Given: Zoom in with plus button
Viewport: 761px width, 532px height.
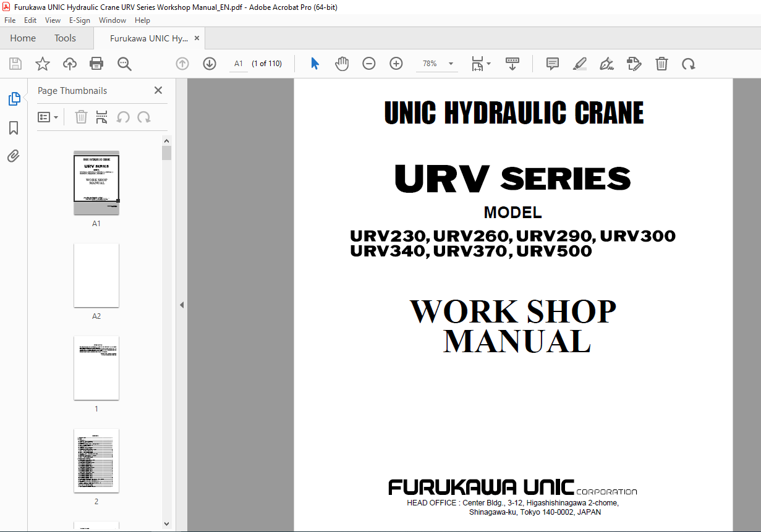Looking at the screenshot, I should tap(396, 64).
